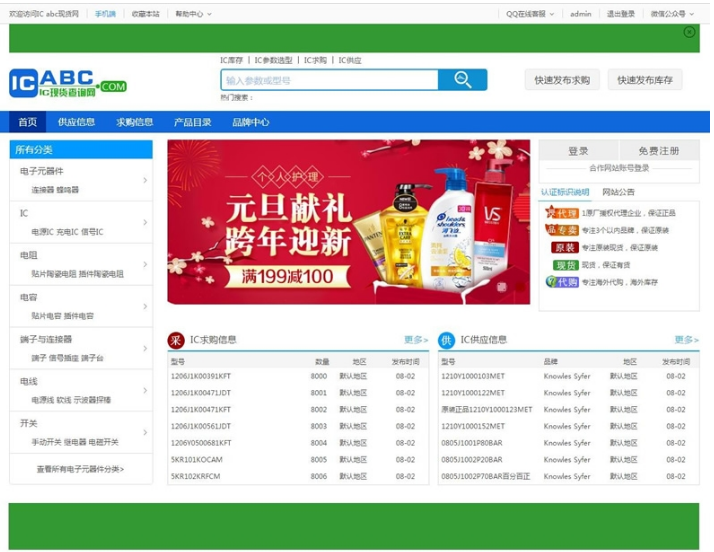The width and height of the screenshot is (714, 552).
Task: Open purchase row 1206J1K00471KFT
Action: tap(298, 409)
